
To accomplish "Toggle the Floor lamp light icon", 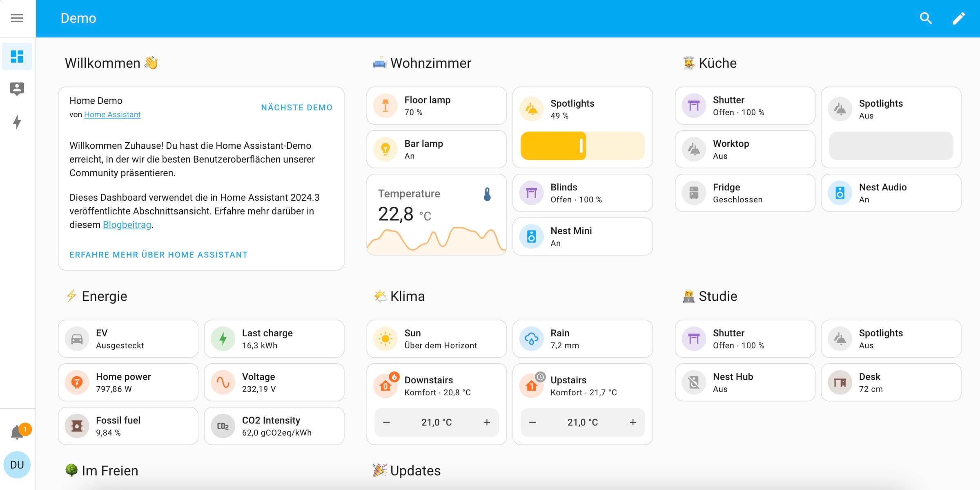I will coord(385,106).
